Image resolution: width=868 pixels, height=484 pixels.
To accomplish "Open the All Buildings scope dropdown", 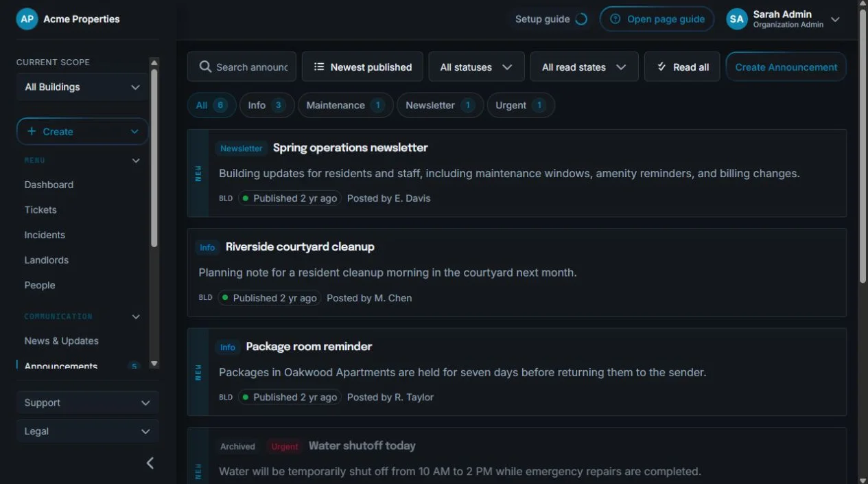I will 82,87.
